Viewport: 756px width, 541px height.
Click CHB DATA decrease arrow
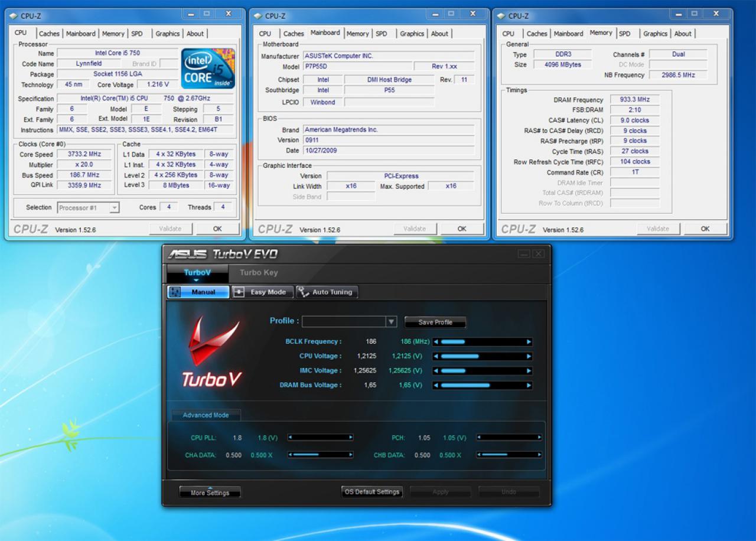479,455
